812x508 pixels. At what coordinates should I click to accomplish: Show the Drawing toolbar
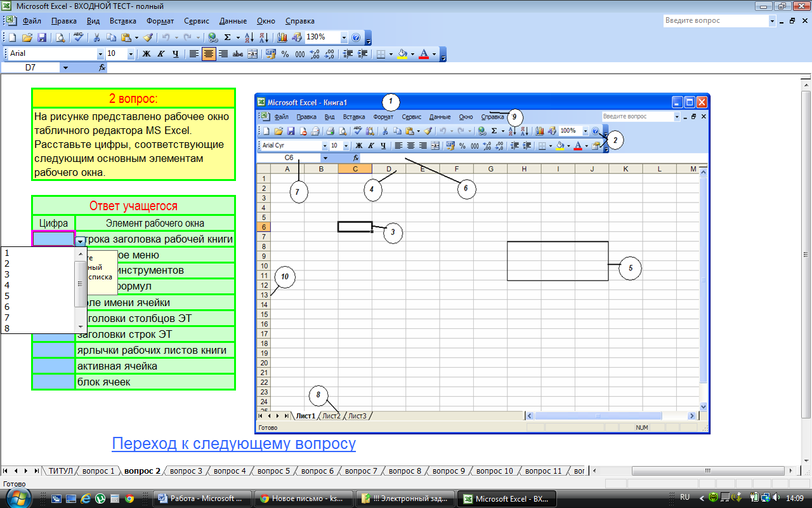point(296,37)
